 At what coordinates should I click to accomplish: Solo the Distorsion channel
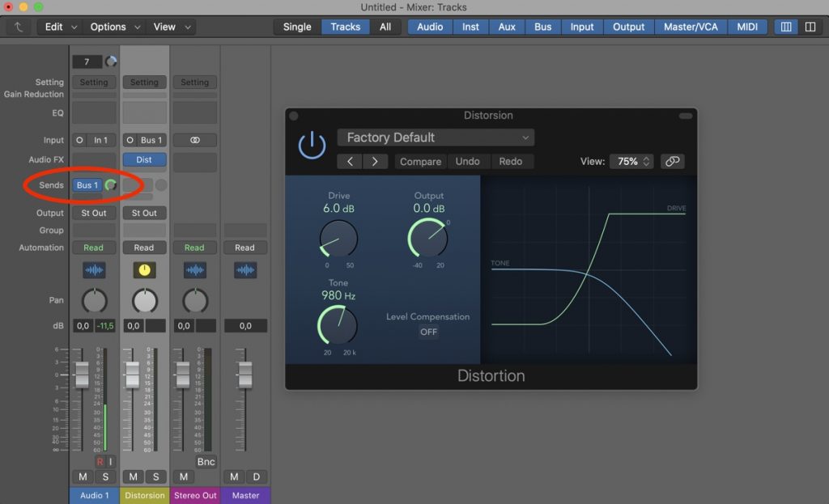(x=155, y=476)
